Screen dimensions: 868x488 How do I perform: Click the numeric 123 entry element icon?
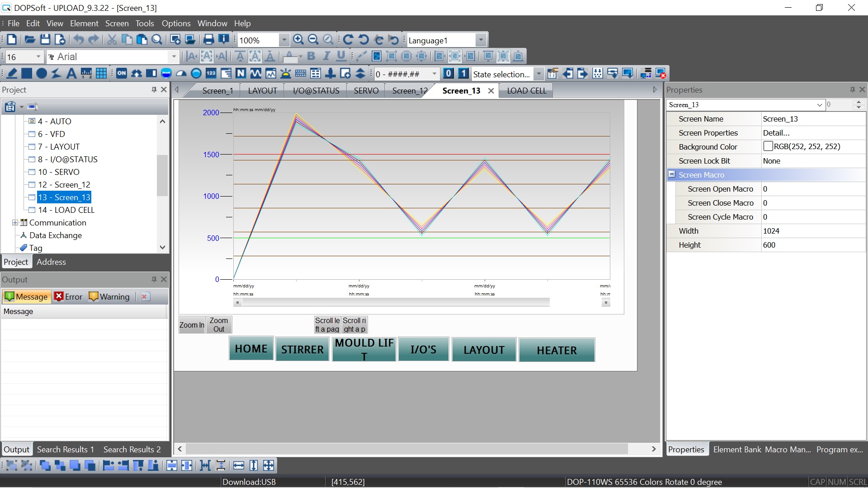click(x=211, y=74)
